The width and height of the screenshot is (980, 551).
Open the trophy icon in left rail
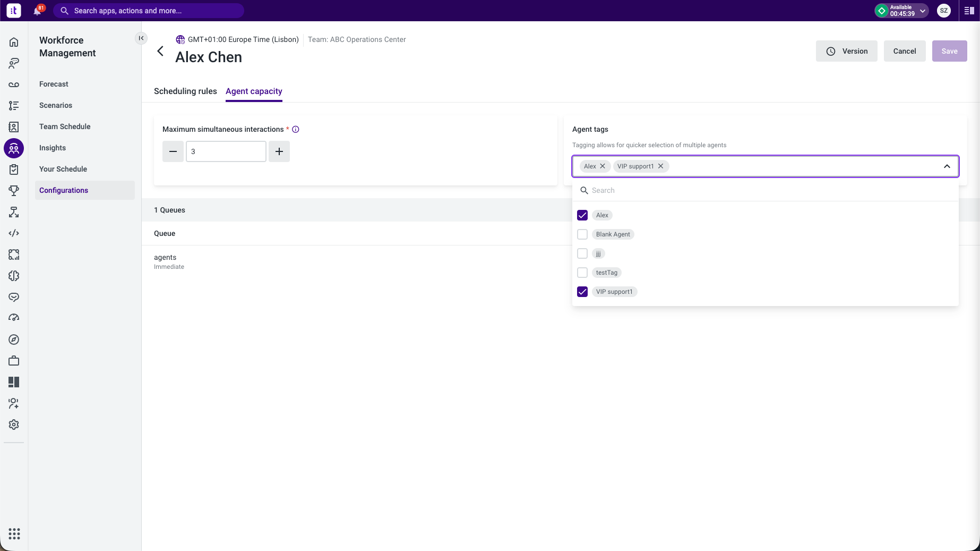(x=14, y=191)
